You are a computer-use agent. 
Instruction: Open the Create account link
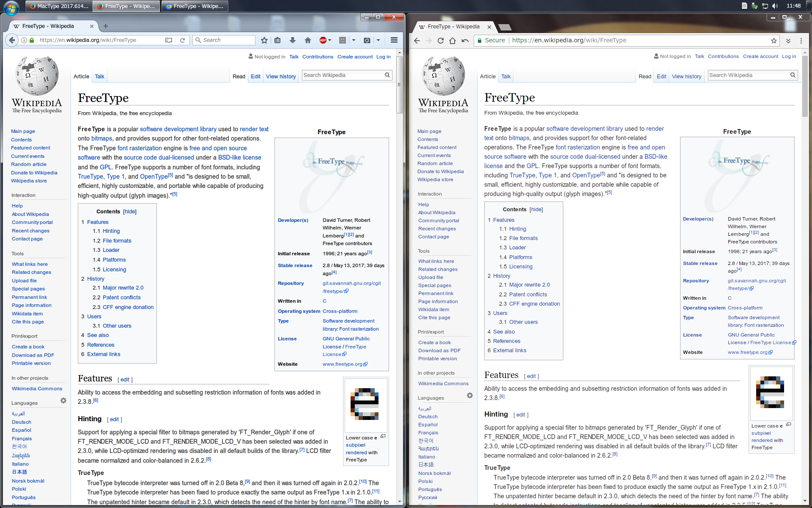click(355, 56)
